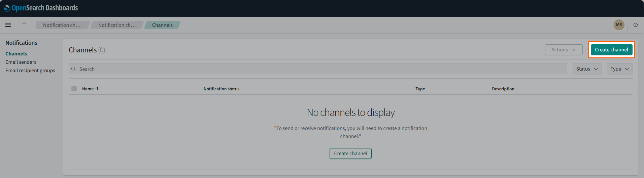This screenshot has height=178, width=644.
Task: Click the search magnifier icon
Action: click(x=73, y=69)
